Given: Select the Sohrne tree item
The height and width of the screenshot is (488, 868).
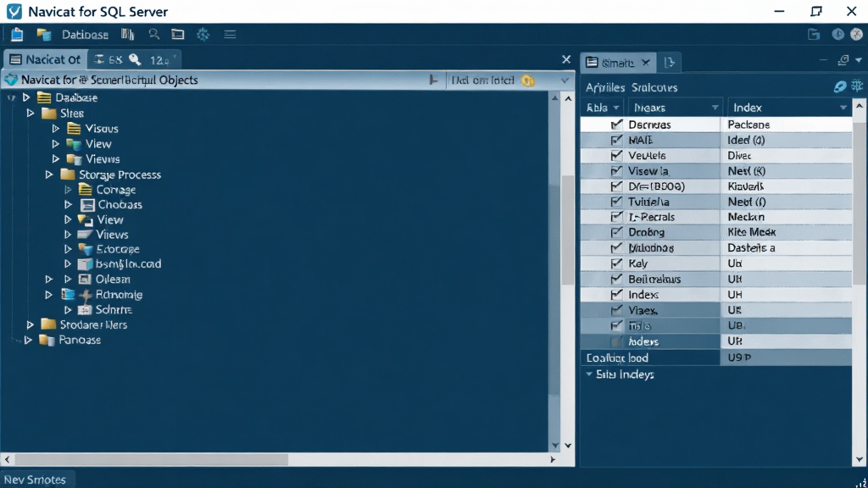Looking at the screenshot, I should (x=114, y=310).
